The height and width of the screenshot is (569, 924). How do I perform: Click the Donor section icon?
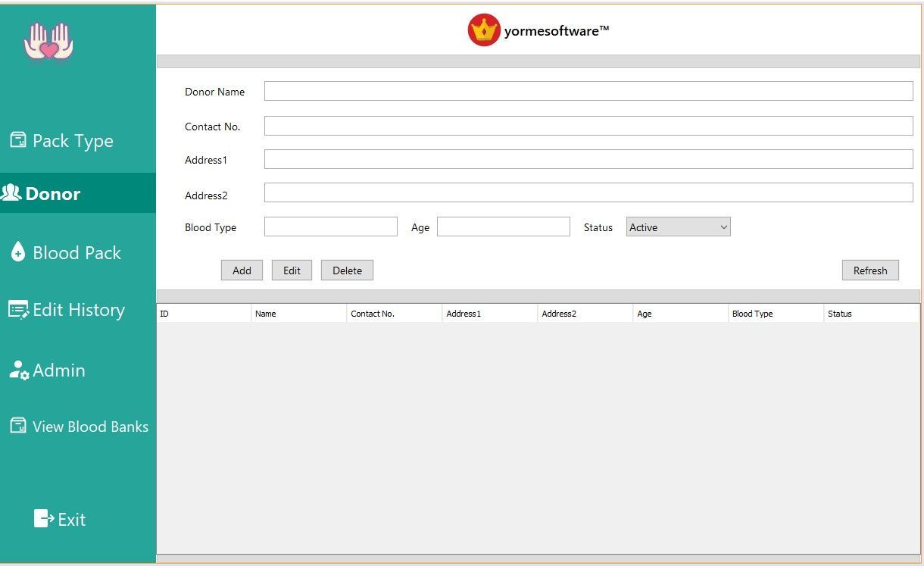14,193
